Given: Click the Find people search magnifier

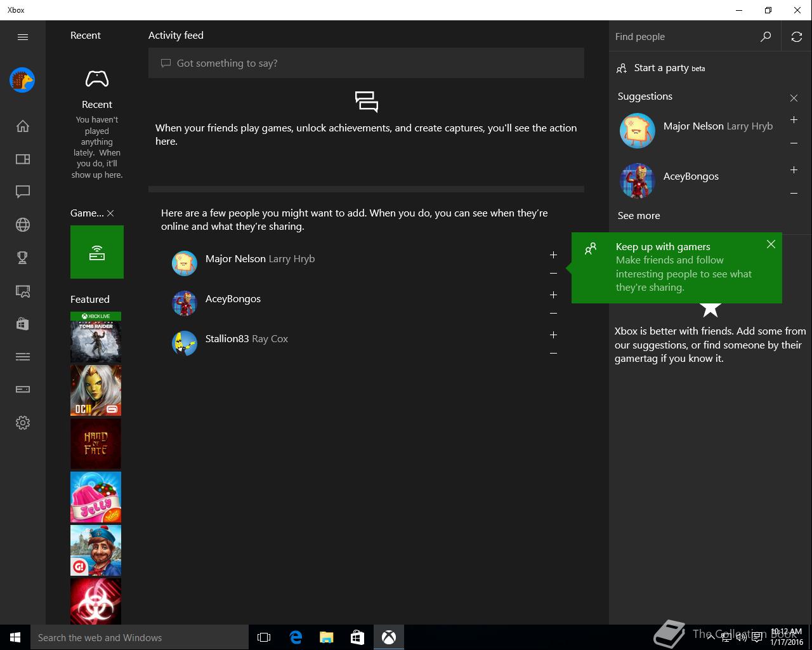Looking at the screenshot, I should [x=766, y=37].
